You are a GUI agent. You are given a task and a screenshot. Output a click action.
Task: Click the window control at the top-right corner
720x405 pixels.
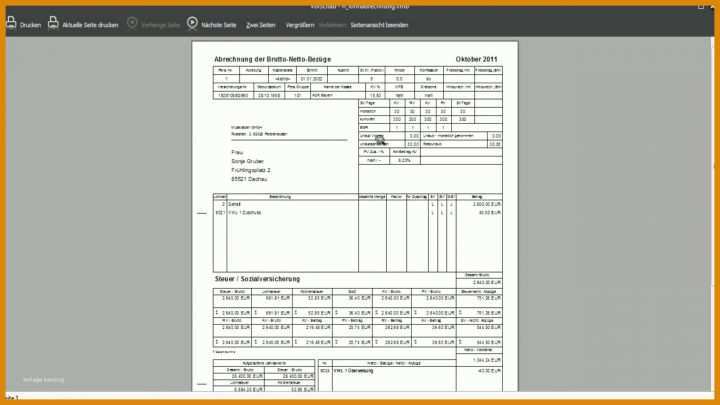[701, 6]
